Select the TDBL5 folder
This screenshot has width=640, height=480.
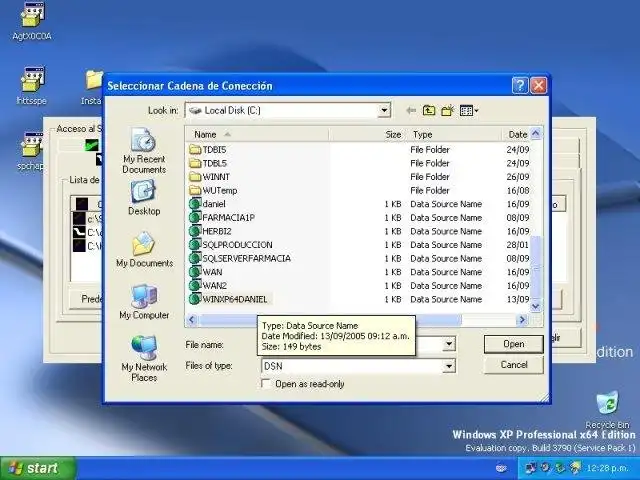coord(208,163)
